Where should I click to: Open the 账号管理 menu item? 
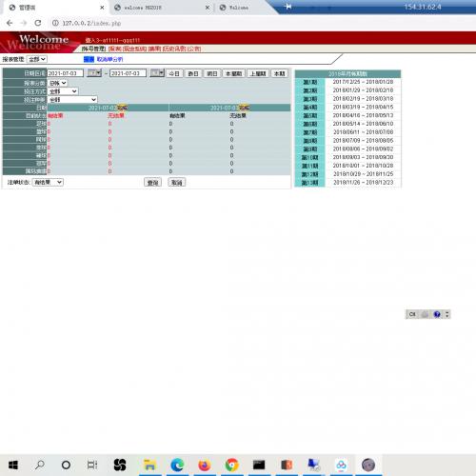point(93,49)
